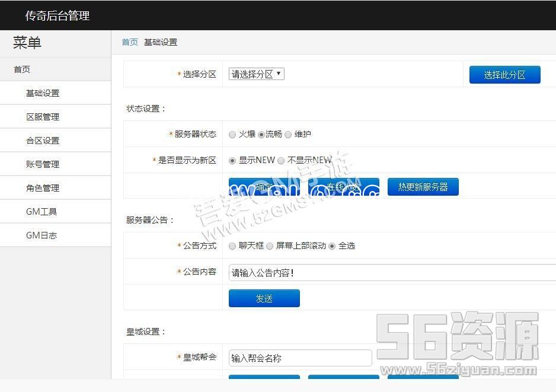Go to 区服管理 in the sidebar
The width and height of the screenshot is (556, 392).
[43, 117]
